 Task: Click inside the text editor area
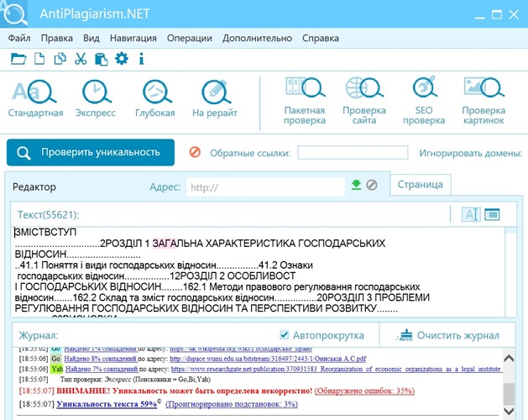point(259,272)
